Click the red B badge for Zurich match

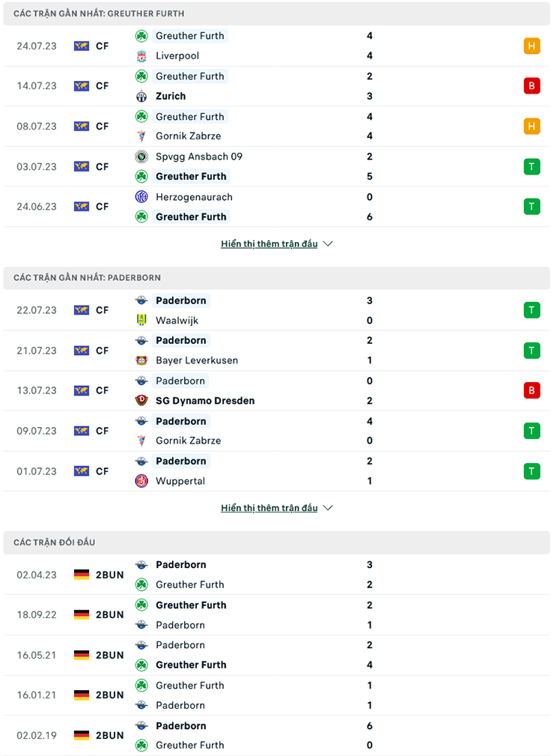coord(532,85)
